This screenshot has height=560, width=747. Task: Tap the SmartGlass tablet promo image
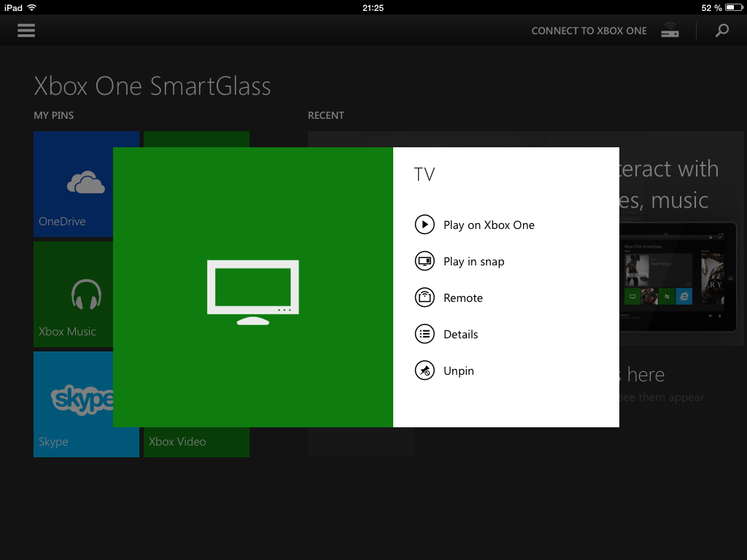[678, 277]
